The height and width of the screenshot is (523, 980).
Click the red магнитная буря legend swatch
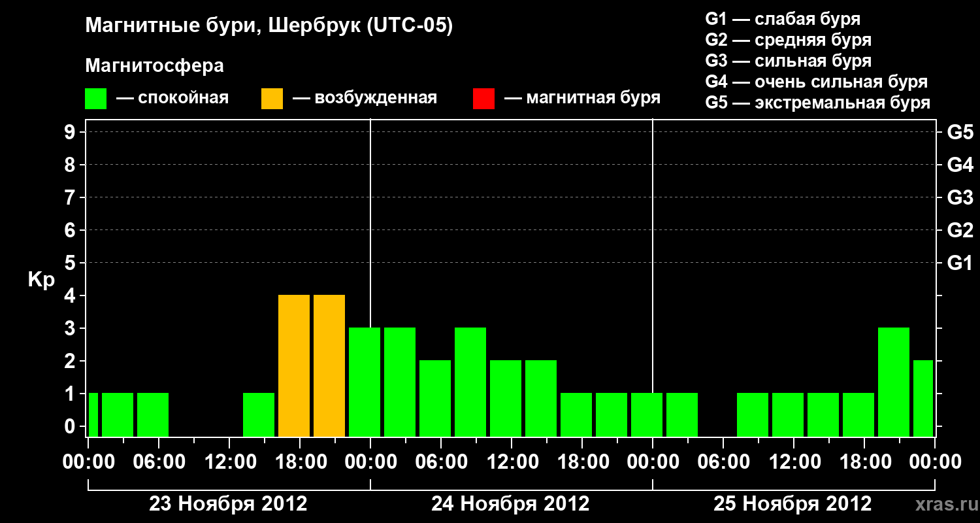tap(483, 99)
